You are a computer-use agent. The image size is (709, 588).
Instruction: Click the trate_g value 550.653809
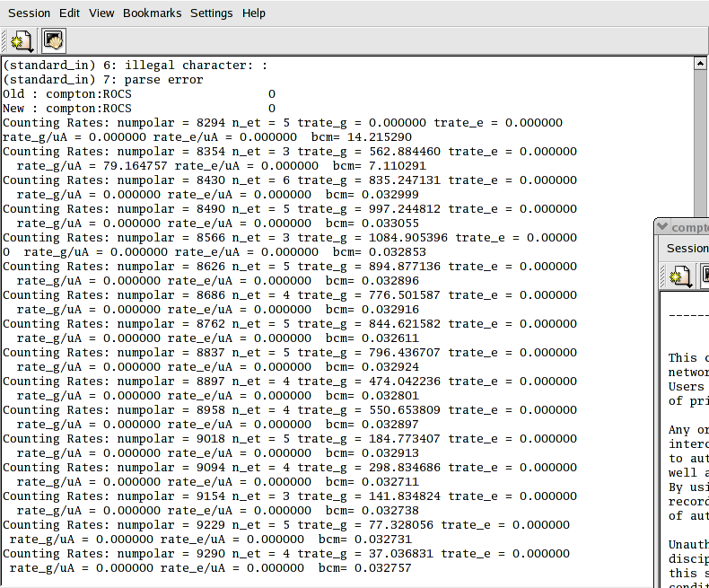coord(405,409)
